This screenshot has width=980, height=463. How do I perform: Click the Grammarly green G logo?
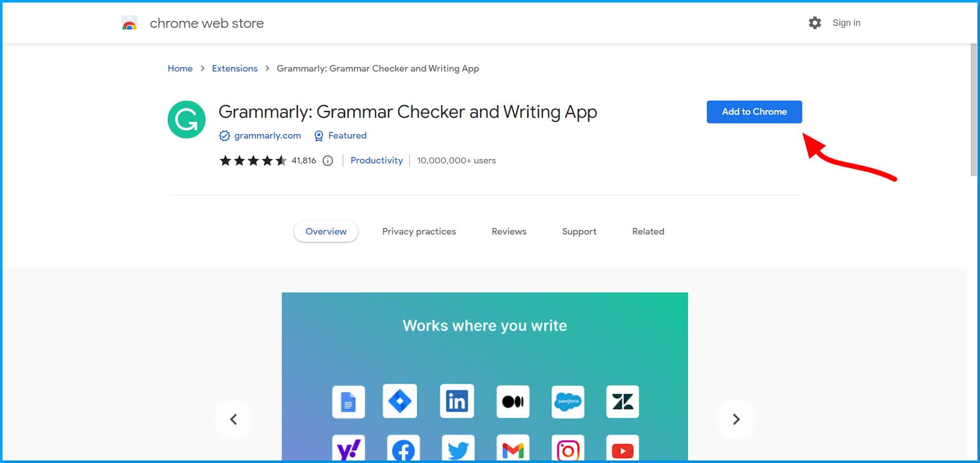tap(186, 119)
